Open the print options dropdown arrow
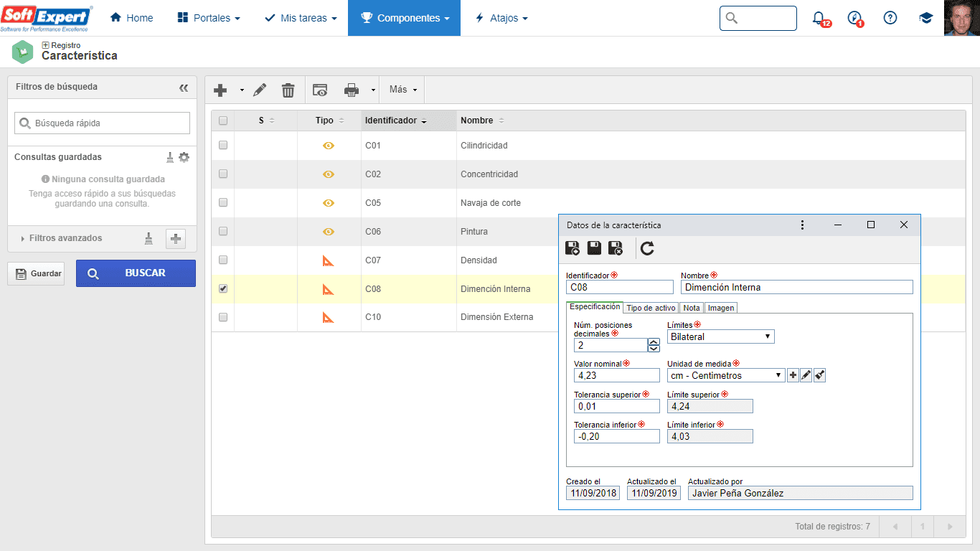Viewport: 980px width, 551px height. (373, 90)
